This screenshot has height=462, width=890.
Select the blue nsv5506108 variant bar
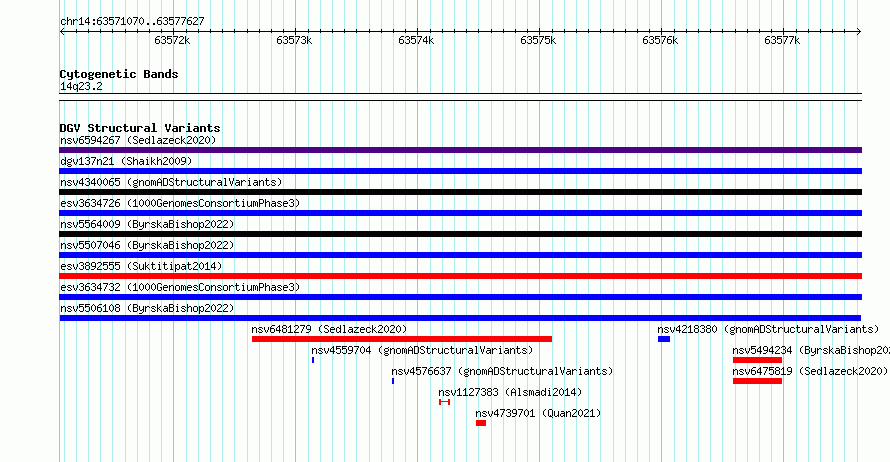[x=460, y=318]
